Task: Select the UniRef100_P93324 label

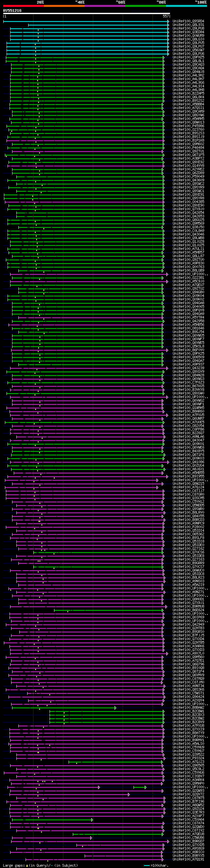Action: click(x=188, y=759)
